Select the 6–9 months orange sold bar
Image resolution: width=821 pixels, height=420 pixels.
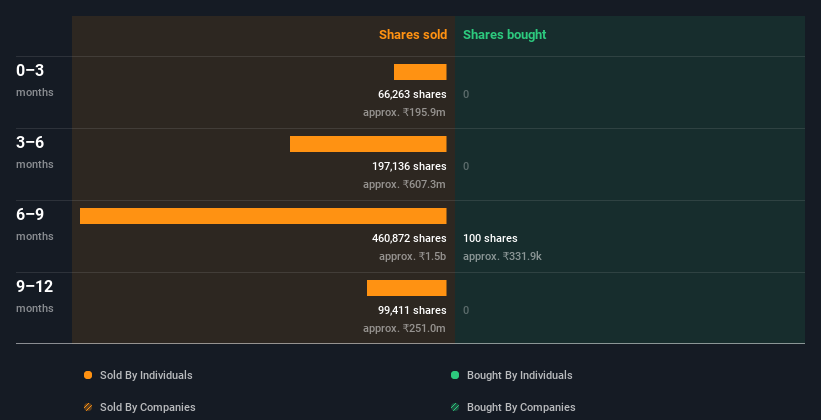pos(263,216)
